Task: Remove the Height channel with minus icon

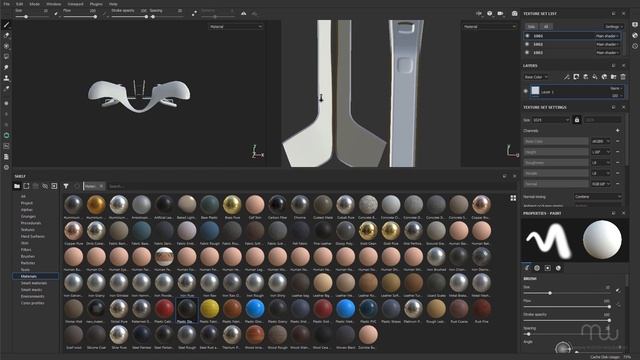Action: click(x=618, y=152)
